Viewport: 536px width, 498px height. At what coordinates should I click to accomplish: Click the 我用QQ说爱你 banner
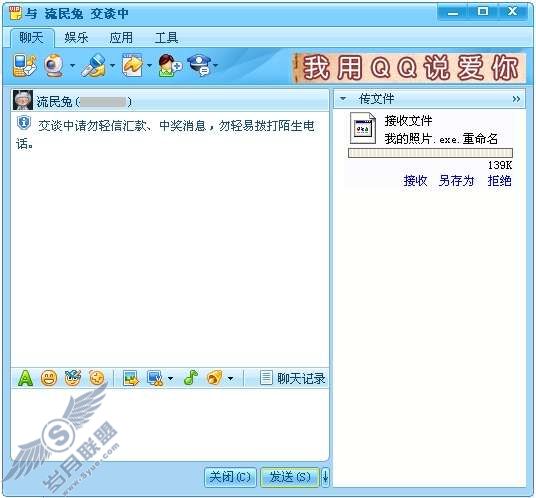[x=410, y=68]
